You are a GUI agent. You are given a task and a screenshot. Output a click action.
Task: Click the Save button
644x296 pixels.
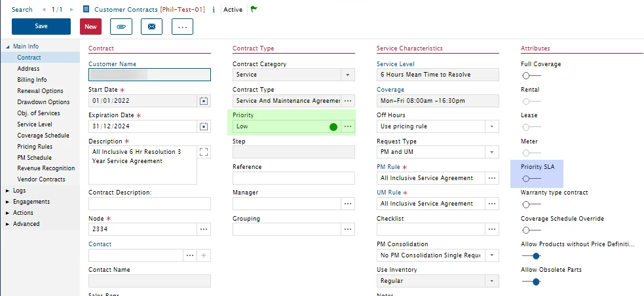[x=41, y=26]
